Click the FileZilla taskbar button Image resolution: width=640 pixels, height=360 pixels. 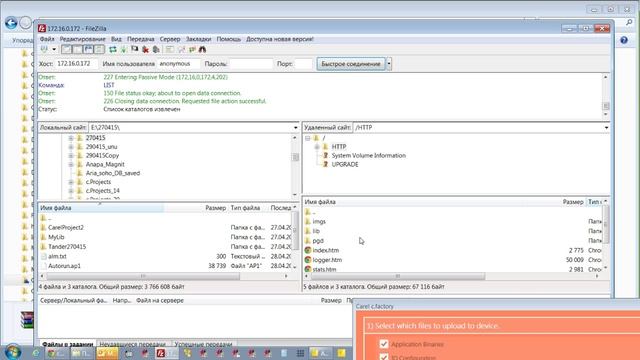tap(167, 353)
